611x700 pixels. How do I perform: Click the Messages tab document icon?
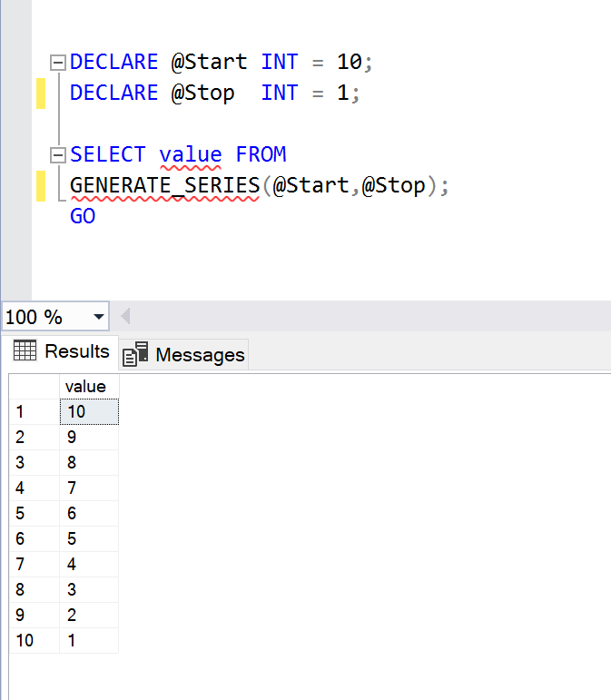135,354
